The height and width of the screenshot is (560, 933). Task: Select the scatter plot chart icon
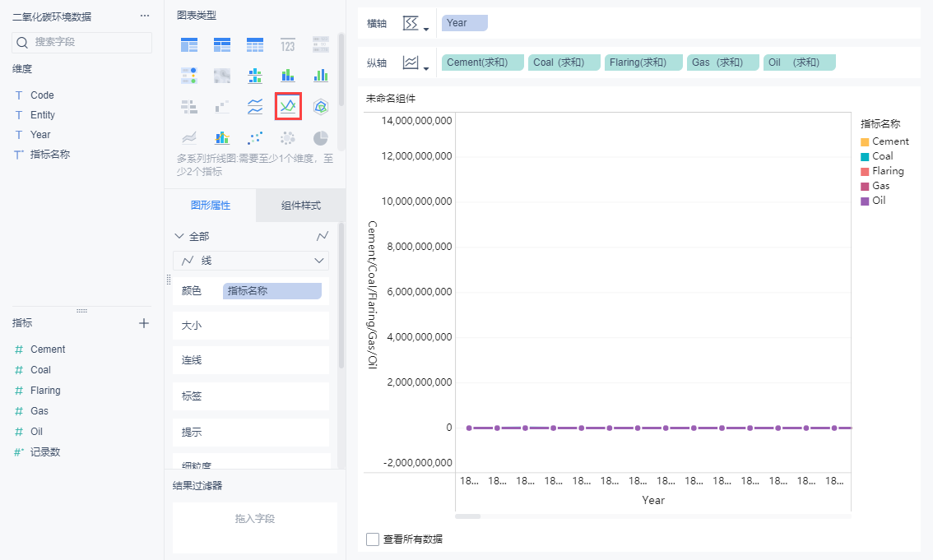pos(255,138)
